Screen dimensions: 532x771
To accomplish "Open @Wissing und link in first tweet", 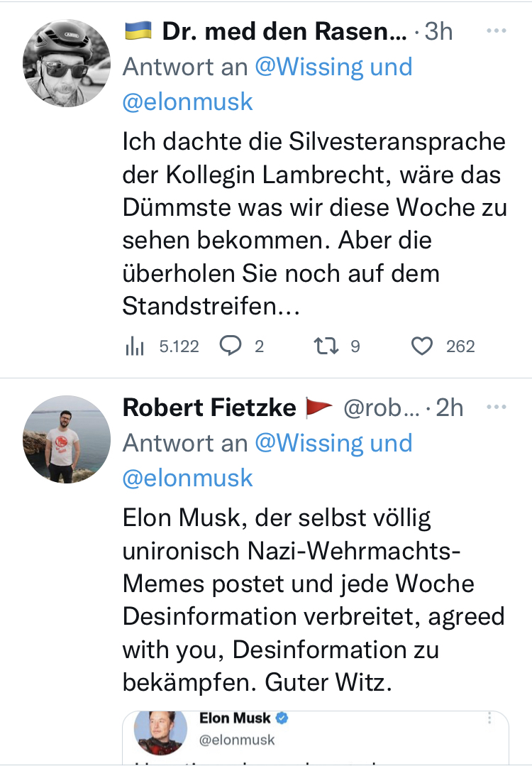I will click(x=333, y=67).
